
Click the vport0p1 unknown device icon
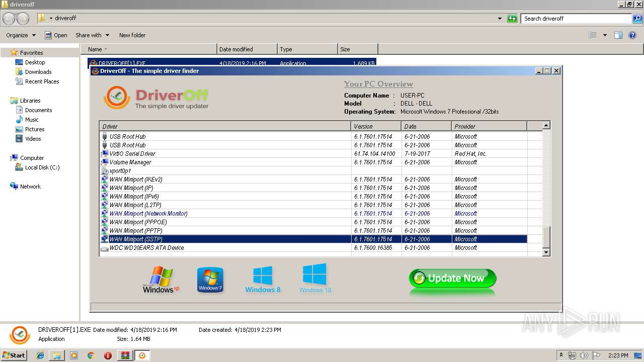coord(105,171)
